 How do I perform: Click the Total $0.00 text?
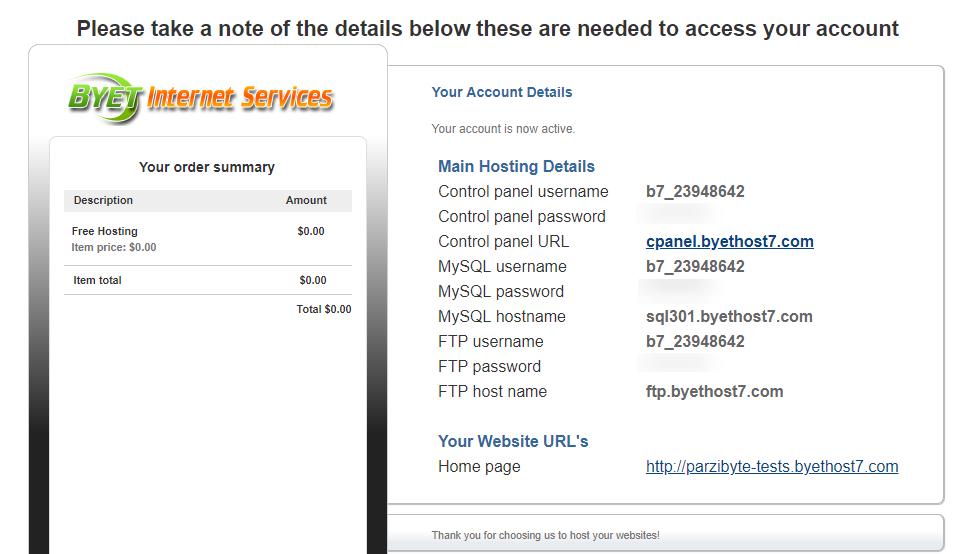point(324,309)
